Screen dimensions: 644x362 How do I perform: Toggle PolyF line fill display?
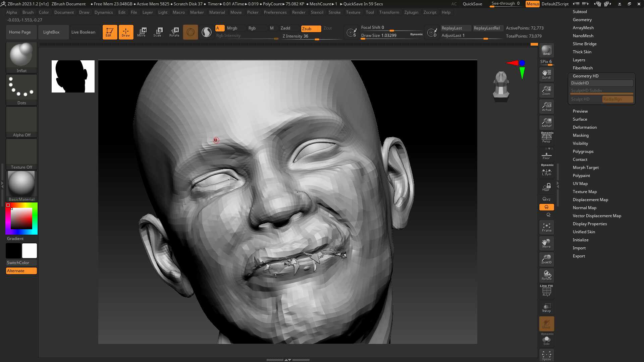546,291
